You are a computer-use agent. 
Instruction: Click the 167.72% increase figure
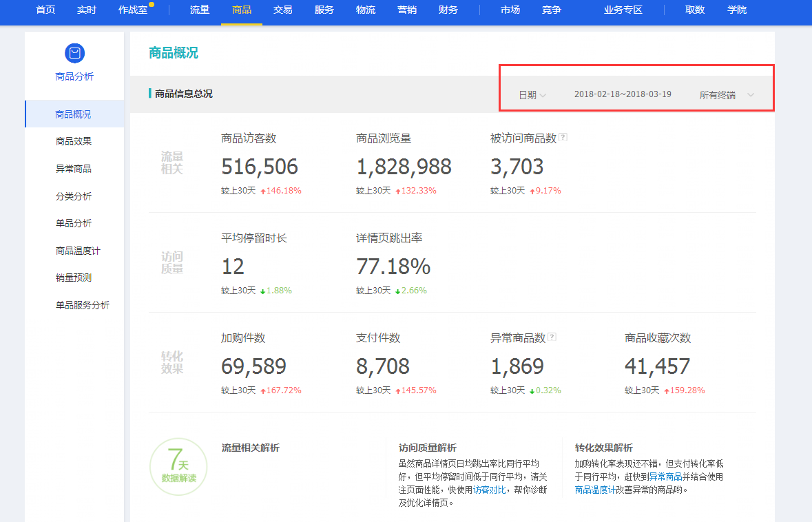tap(283, 390)
